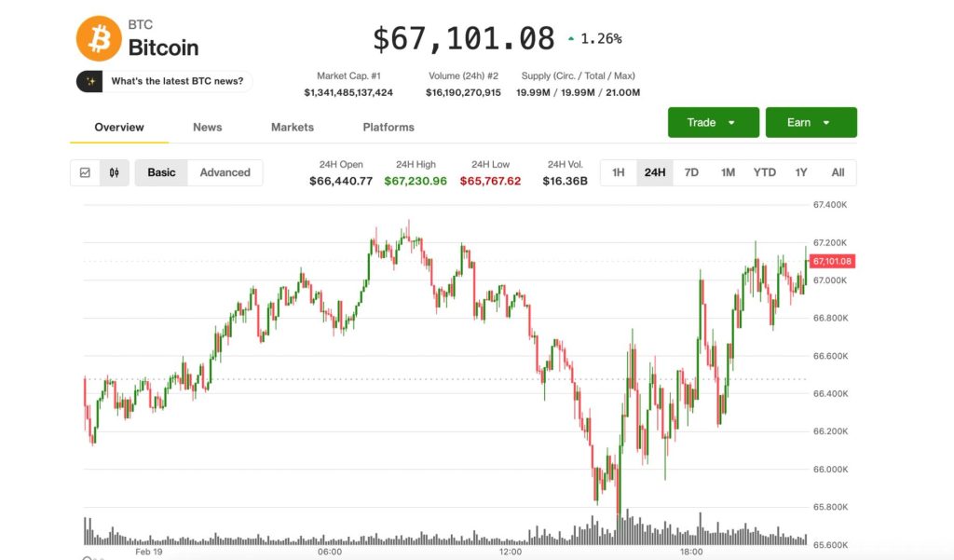Open the News tab
This screenshot has height=560, width=954.
click(x=207, y=127)
